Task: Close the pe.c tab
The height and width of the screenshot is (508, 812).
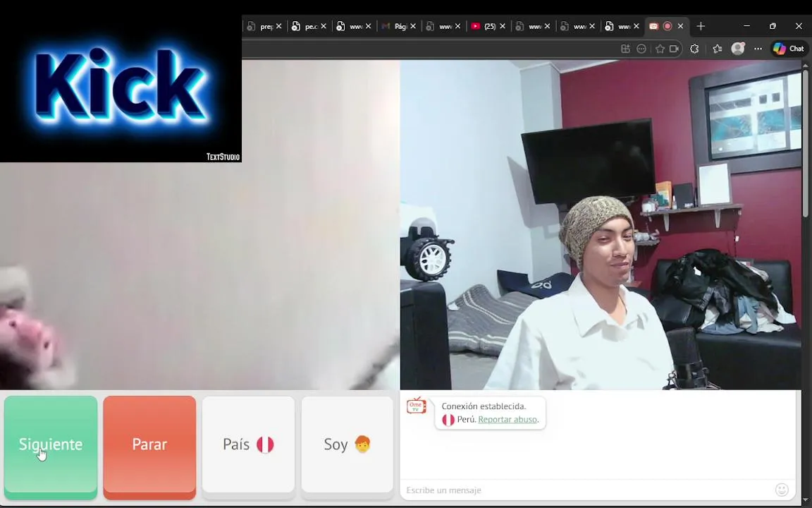Action: [324, 26]
